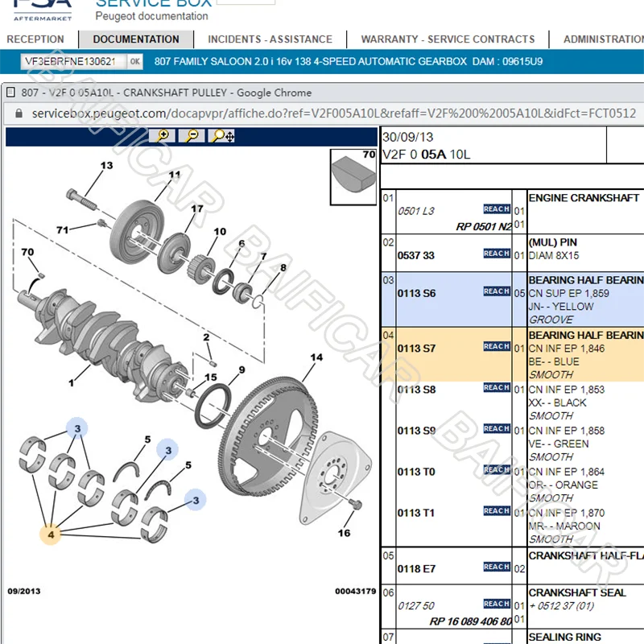The width and height of the screenshot is (644, 644).
Task: Click callout 17 in the diagram
Action: point(196,208)
